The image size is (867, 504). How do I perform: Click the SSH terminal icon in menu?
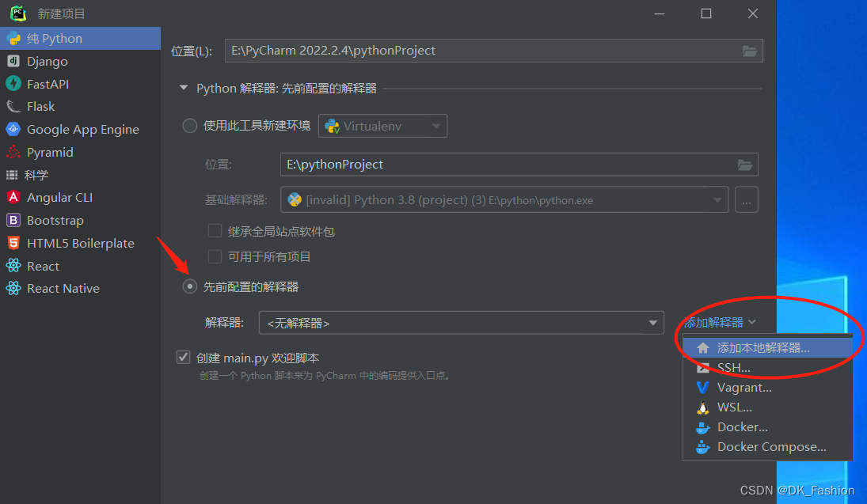703,367
